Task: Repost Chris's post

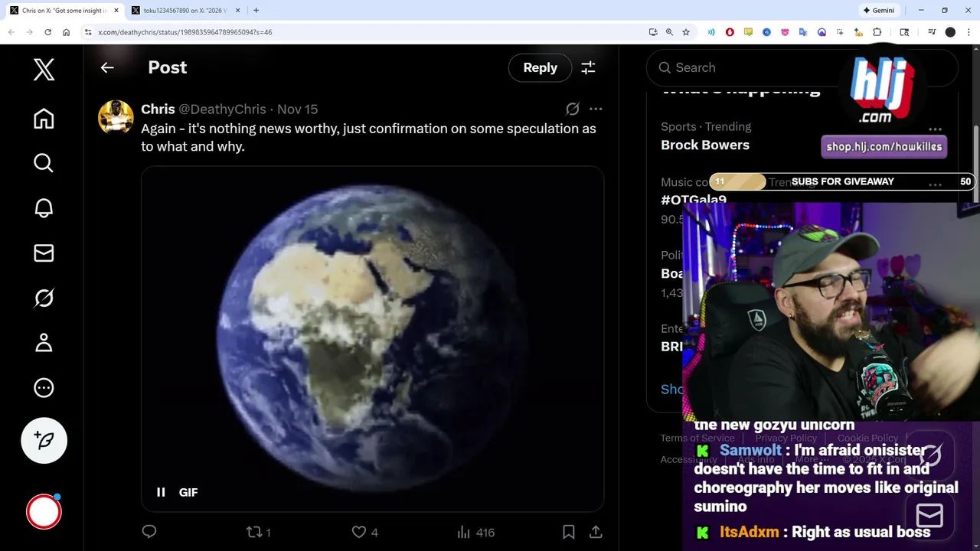Action: coord(258,532)
